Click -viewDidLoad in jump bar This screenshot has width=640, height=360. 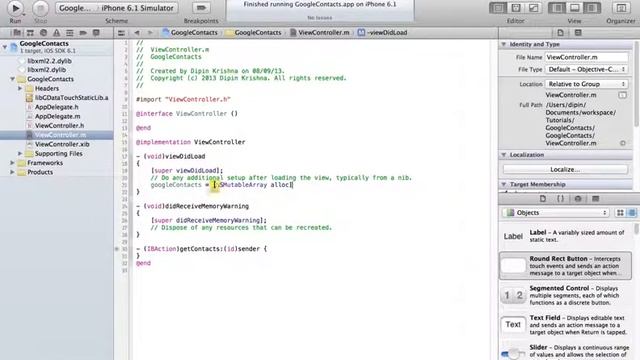pyautogui.click(x=382, y=33)
